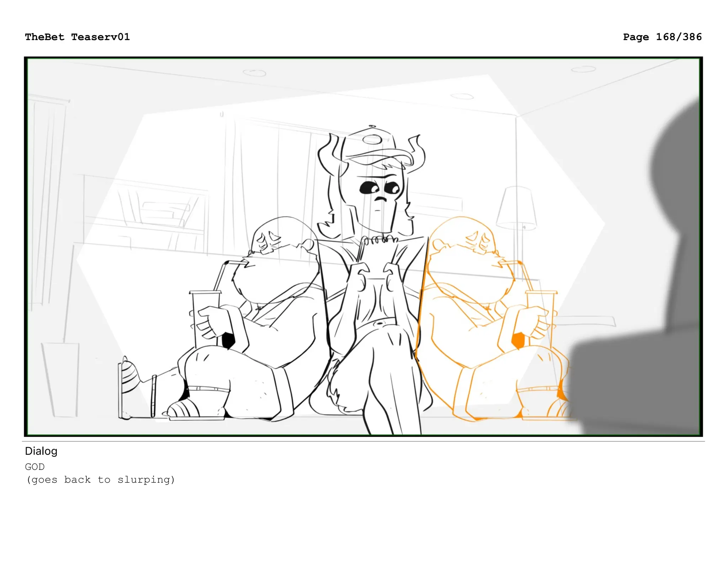728x562 pixels.
Task: Click the 'TheBet Teaserv01' title text
Action: tap(77, 37)
